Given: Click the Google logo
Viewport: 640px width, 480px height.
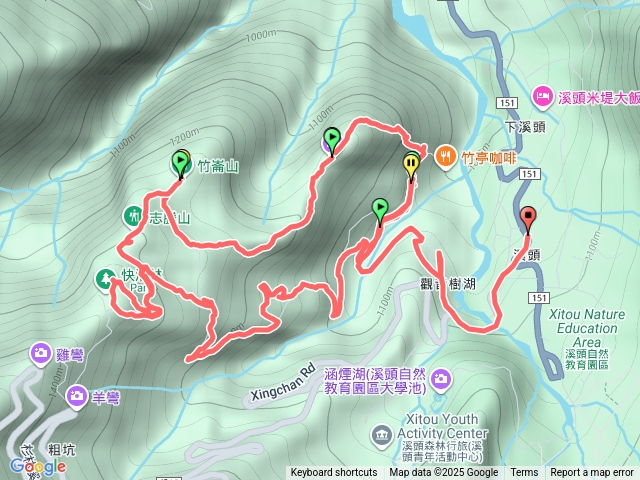Looking at the screenshot, I should point(38,467).
